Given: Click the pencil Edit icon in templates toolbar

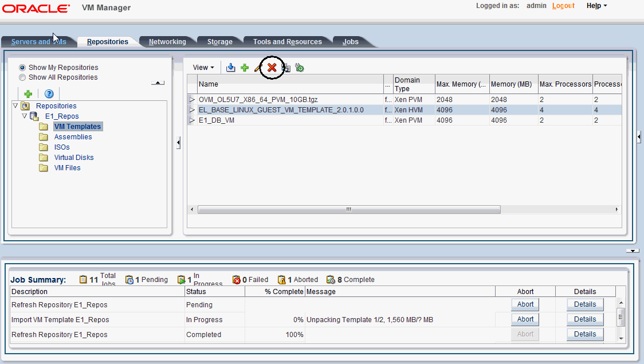Looking at the screenshot, I should click(x=258, y=68).
